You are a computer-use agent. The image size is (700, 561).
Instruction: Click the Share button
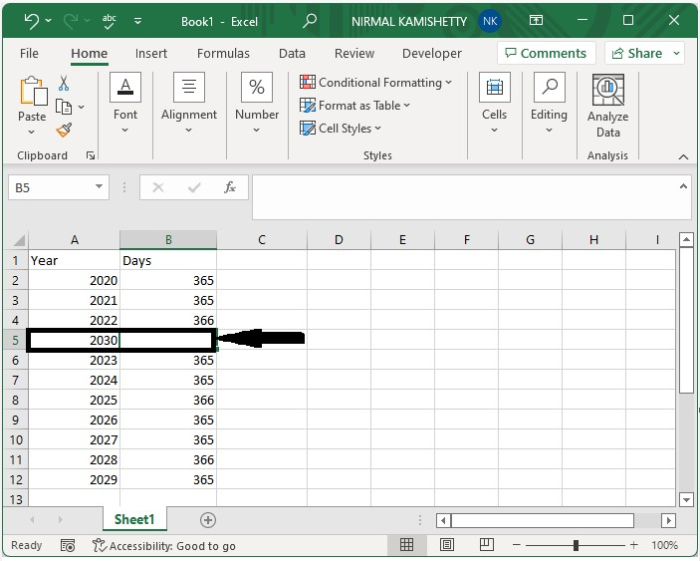point(637,54)
